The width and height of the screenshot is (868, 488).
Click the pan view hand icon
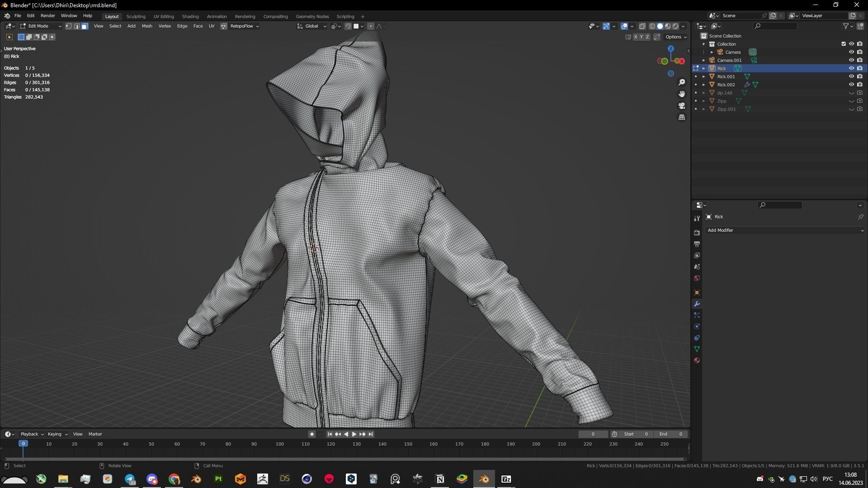tap(682, 94)
